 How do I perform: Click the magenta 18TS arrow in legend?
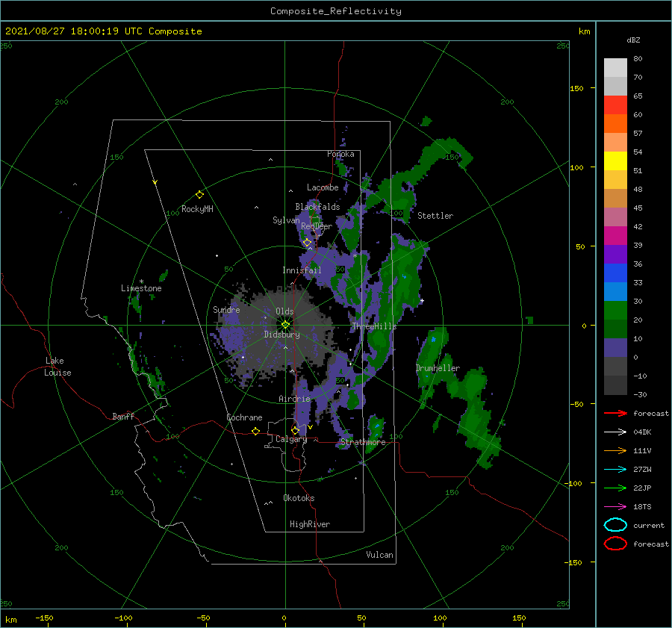pyautogui.click(x=615, y=507)
